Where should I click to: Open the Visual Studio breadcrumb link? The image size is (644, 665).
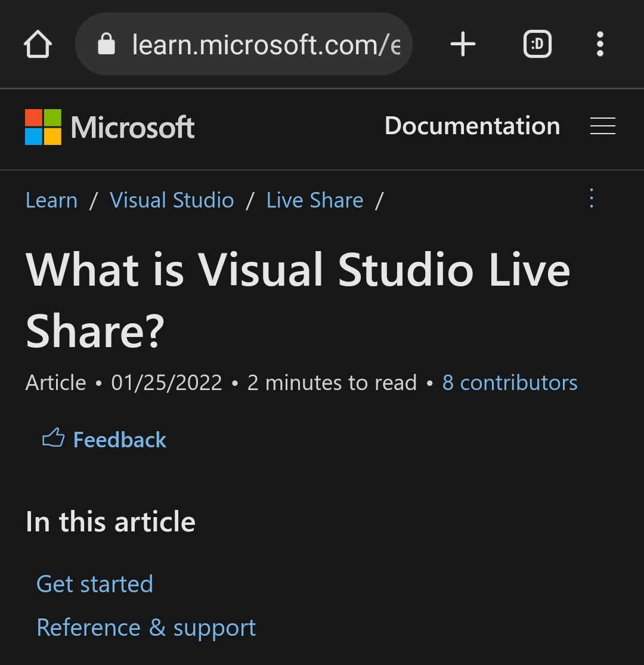tap(172, 200)
